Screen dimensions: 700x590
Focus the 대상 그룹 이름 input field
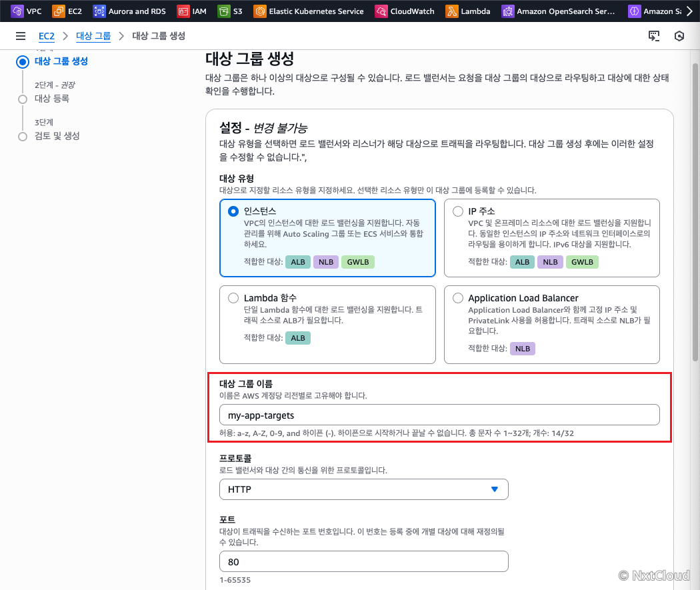pyautogui.click(x=439, y=415)
